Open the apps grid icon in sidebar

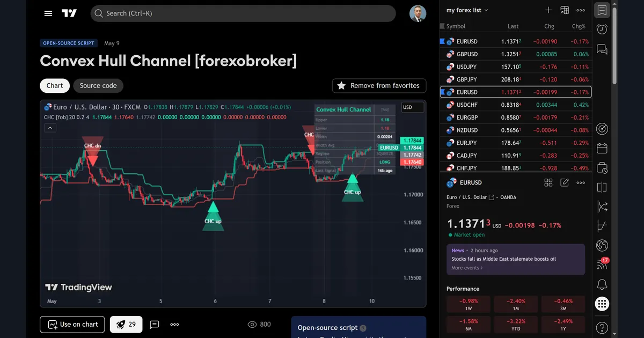click(602, 304)
